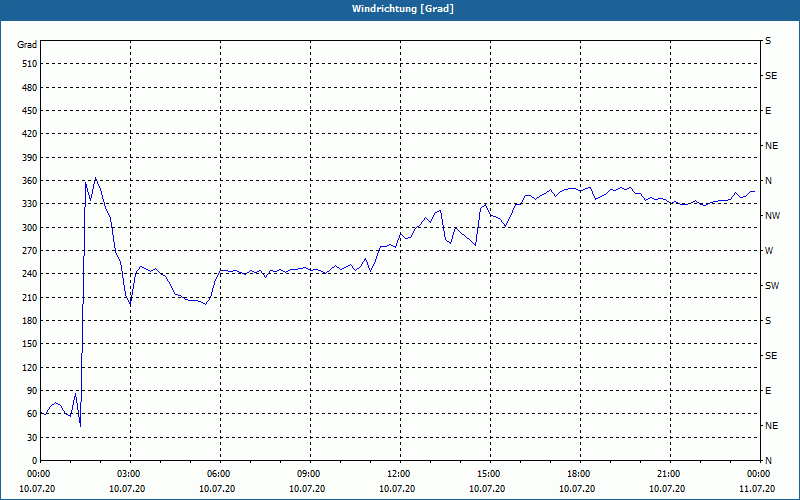Click the 510 value on the y-axis
The width and height of the screenshot is (800, 500).
[x=30, y=64]
